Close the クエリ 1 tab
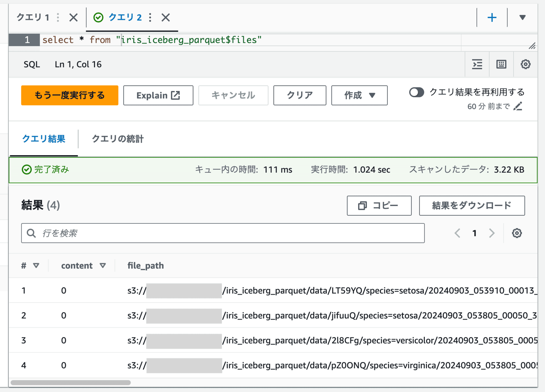Image resolution: width=545 pixels, height=392 pixels. [x=73, y=18]
